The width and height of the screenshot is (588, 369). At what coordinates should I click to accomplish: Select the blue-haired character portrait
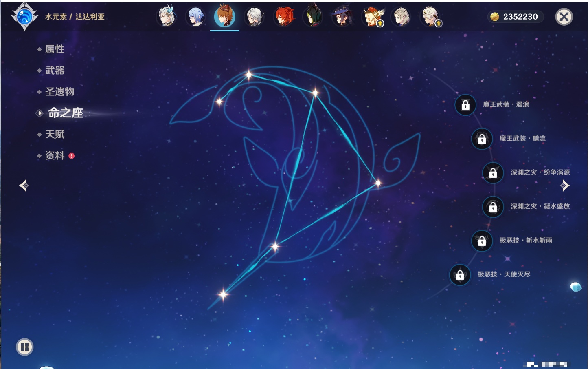pyautogui.click(x=195, y=17)
